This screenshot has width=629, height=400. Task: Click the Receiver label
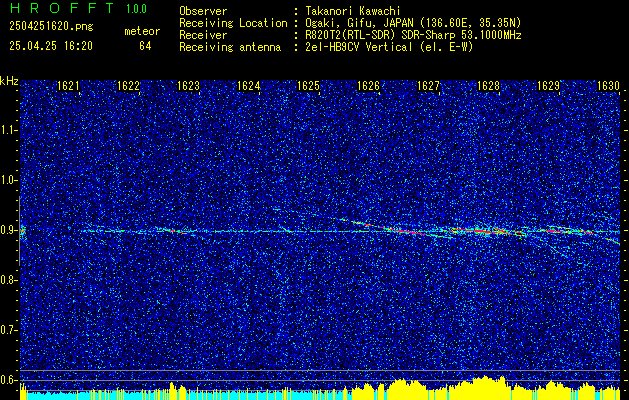pyautogui.click(x=203, y=35)
